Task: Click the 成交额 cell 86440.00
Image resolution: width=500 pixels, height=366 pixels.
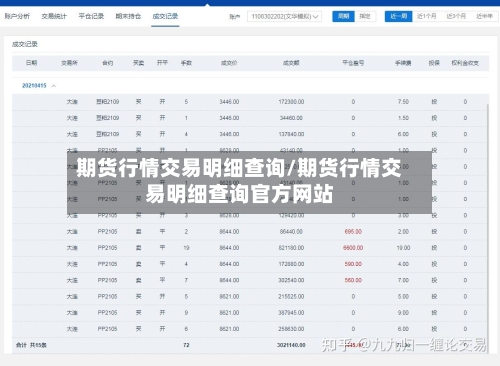Action: point(291,232)
